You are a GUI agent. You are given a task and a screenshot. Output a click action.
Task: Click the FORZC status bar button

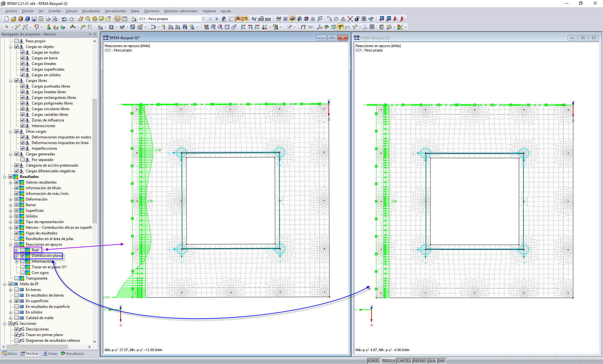tap(373, 361)
